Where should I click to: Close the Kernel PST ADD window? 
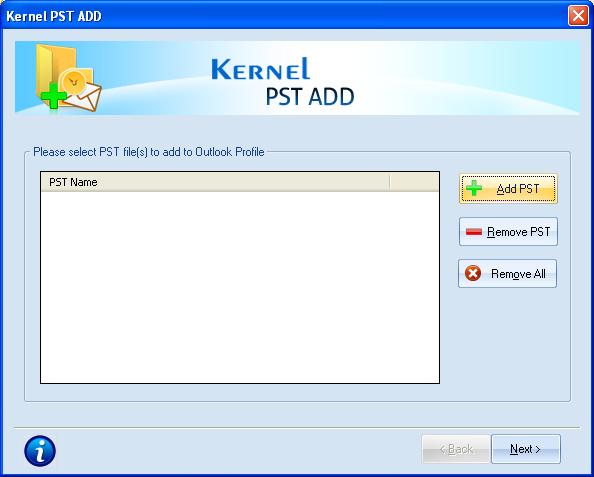[578, 16]
